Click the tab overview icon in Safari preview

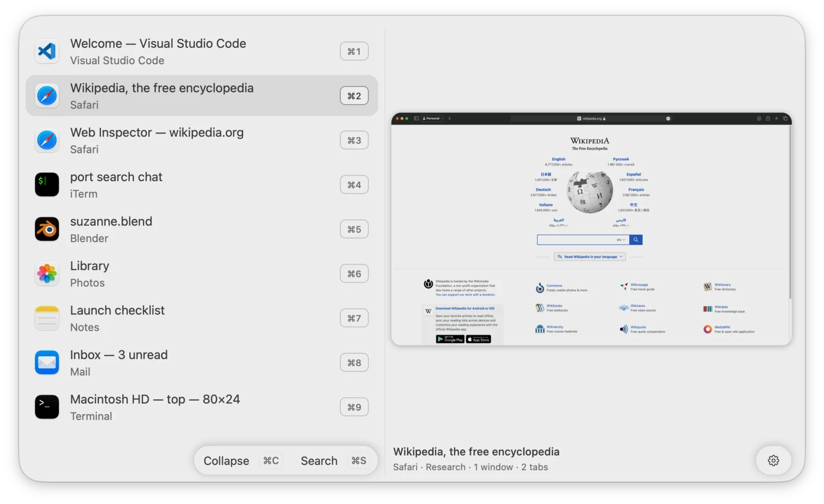(x=785, y=118)
